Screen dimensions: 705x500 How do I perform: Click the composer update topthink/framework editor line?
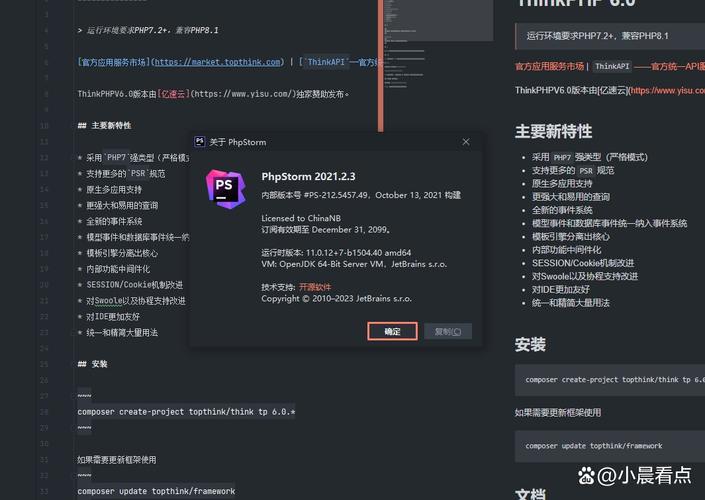(156, 491)
